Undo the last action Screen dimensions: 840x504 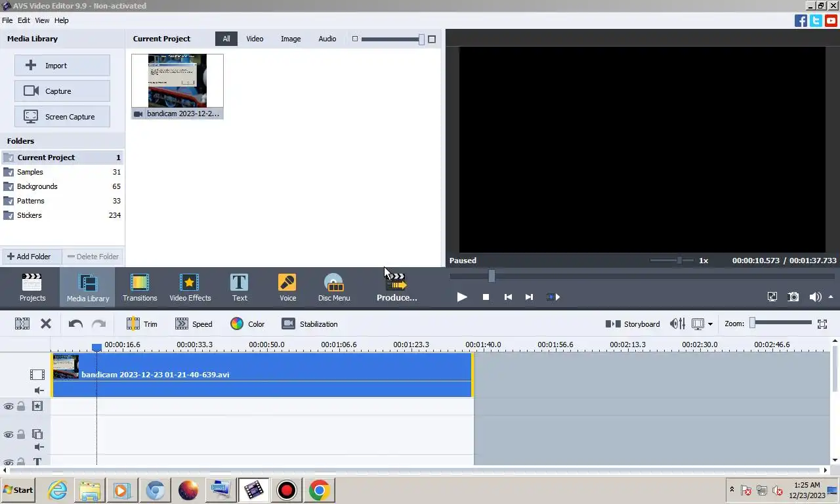75,324
